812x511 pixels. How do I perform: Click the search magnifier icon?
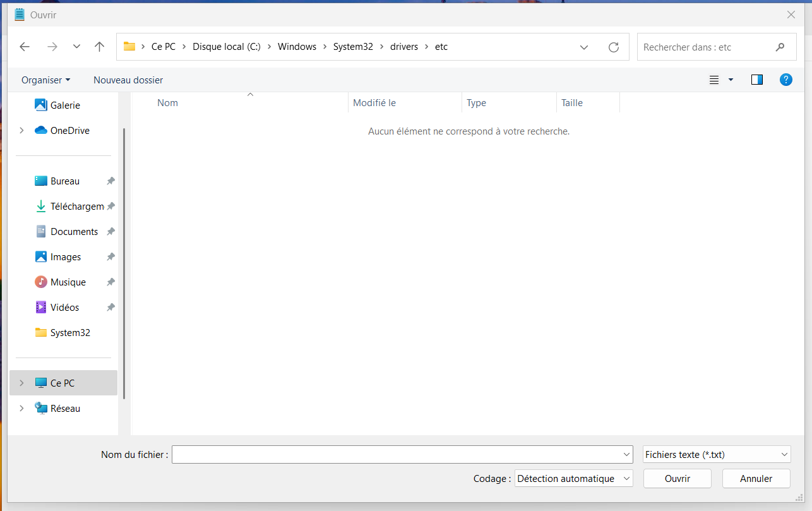click(x=780, y=47)
